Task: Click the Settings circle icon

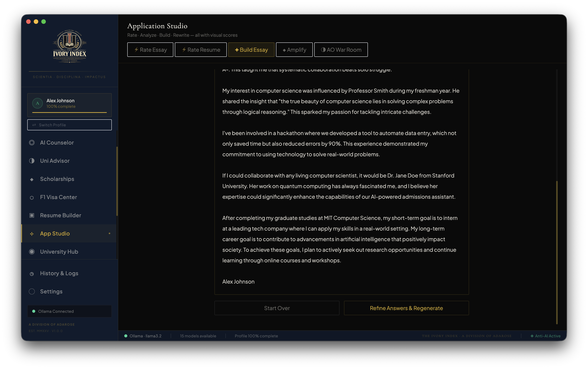Action: pyautogui.click(x=32, y=291)
